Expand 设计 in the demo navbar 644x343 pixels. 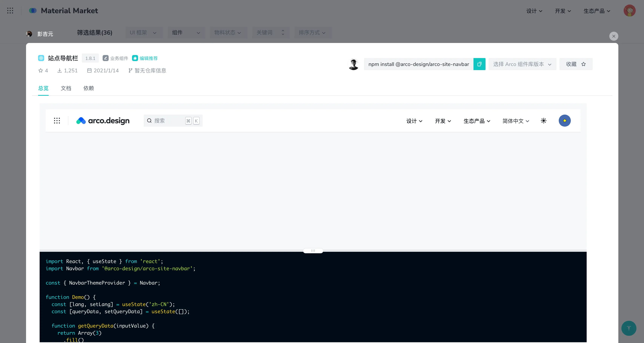[414, 121]
